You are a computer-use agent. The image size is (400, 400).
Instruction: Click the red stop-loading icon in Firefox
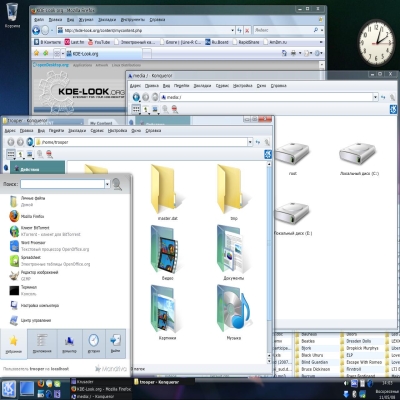click(x=247, y=30)
